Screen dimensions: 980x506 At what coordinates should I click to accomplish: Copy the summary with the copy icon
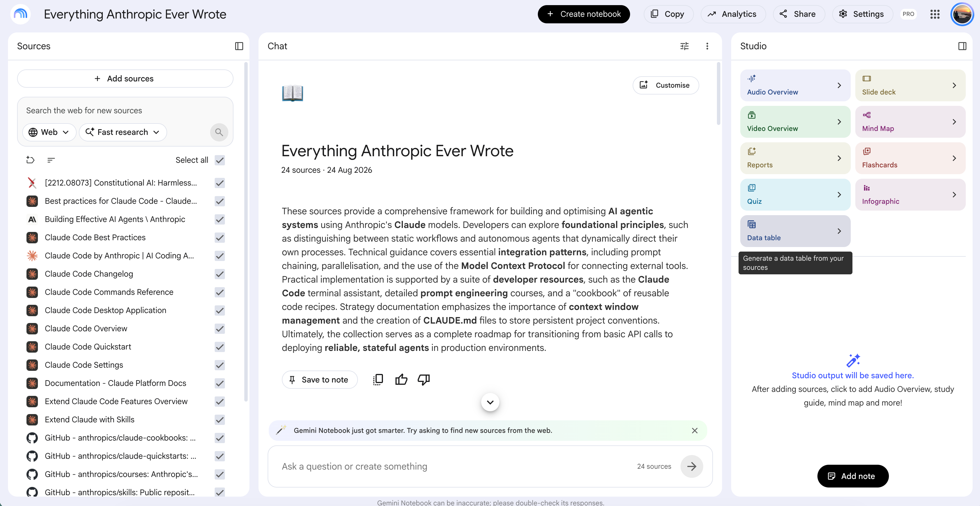378,379
